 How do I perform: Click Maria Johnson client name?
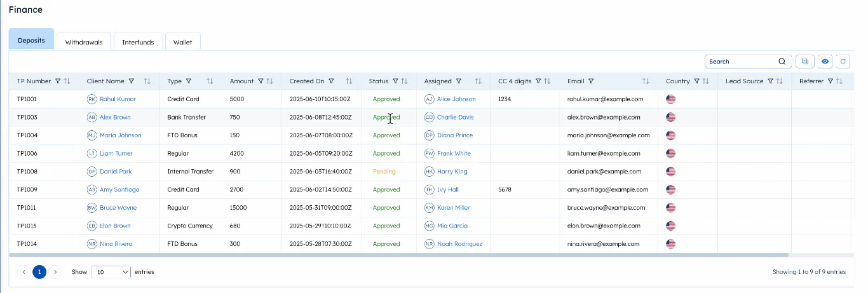(121, 135)
